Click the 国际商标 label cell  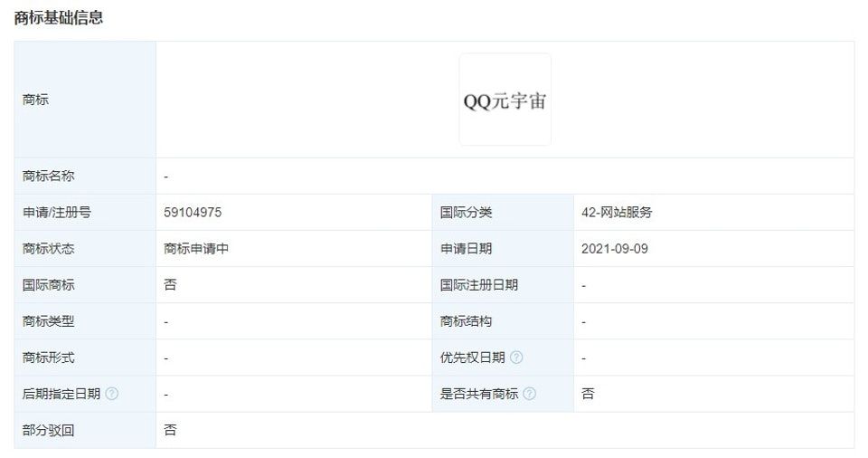[x=49, y=285]
